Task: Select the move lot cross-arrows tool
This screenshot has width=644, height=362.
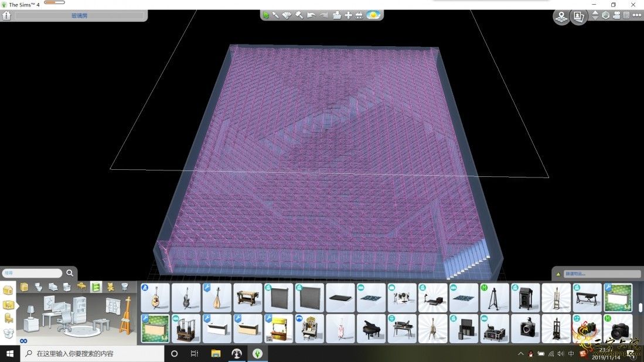Action: [x=348, y=15]
